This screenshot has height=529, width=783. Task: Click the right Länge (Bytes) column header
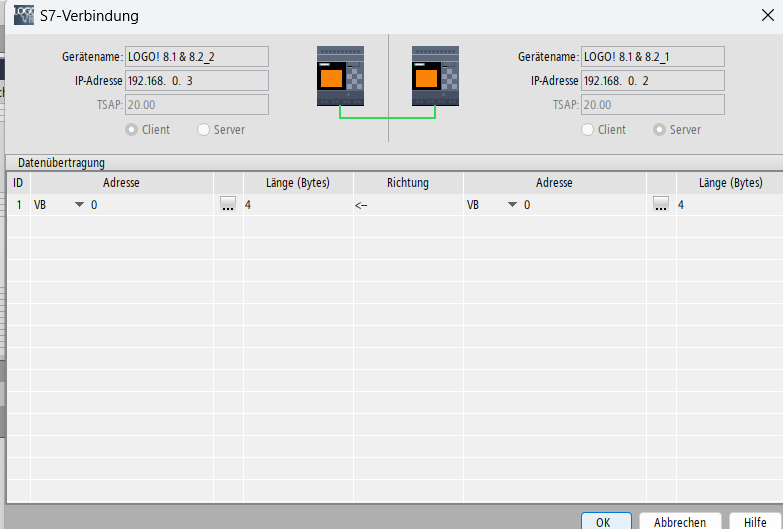[x=730, y=183]
